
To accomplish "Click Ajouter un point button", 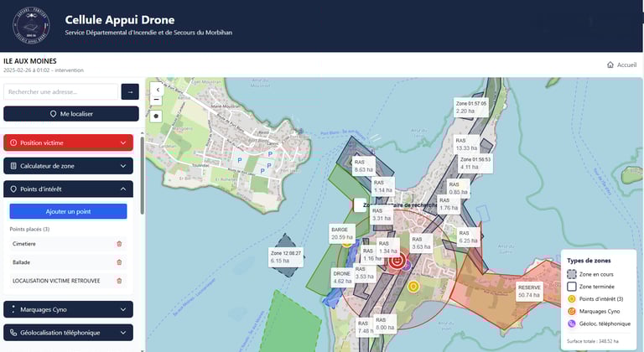I will point(68,211).
